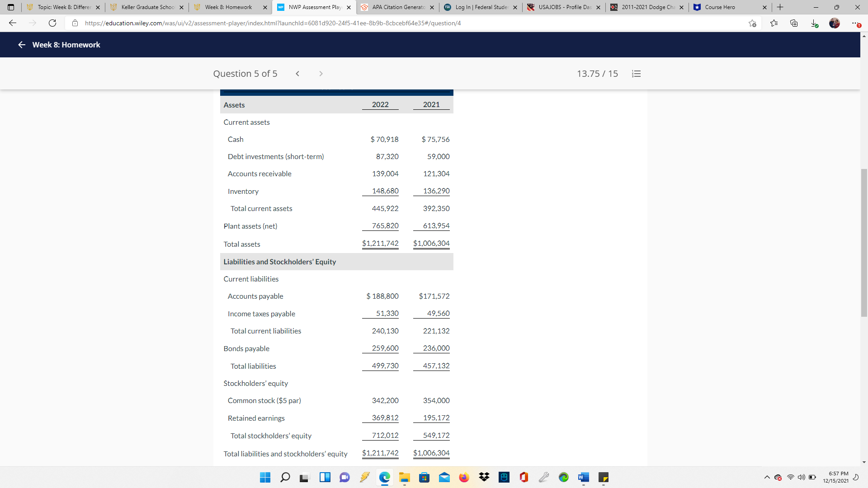Open browser downloads icon

[x=814, y=23]
